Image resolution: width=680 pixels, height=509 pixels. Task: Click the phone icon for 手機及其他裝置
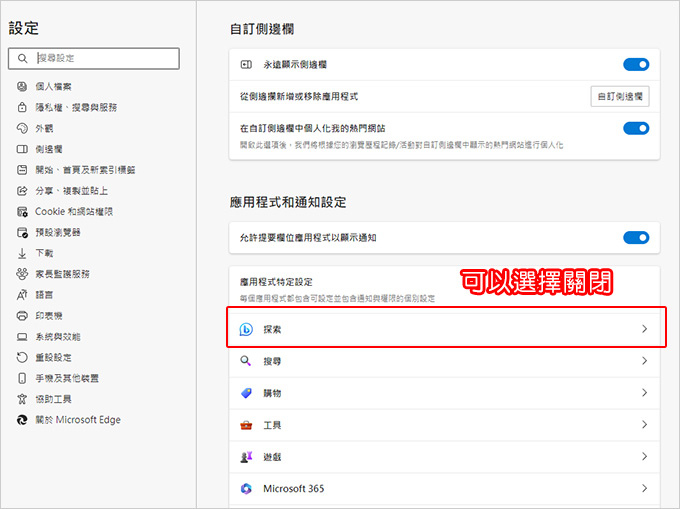tap(22, 378)
